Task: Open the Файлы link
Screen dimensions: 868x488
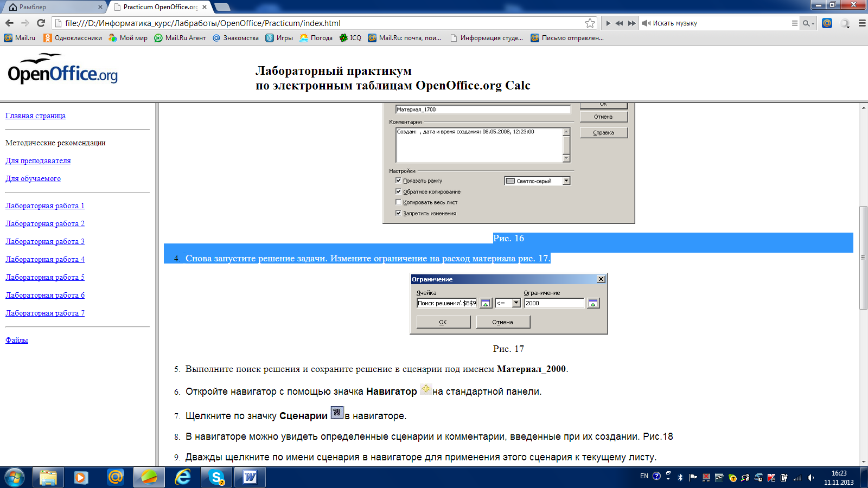Action: coord(16,340)
